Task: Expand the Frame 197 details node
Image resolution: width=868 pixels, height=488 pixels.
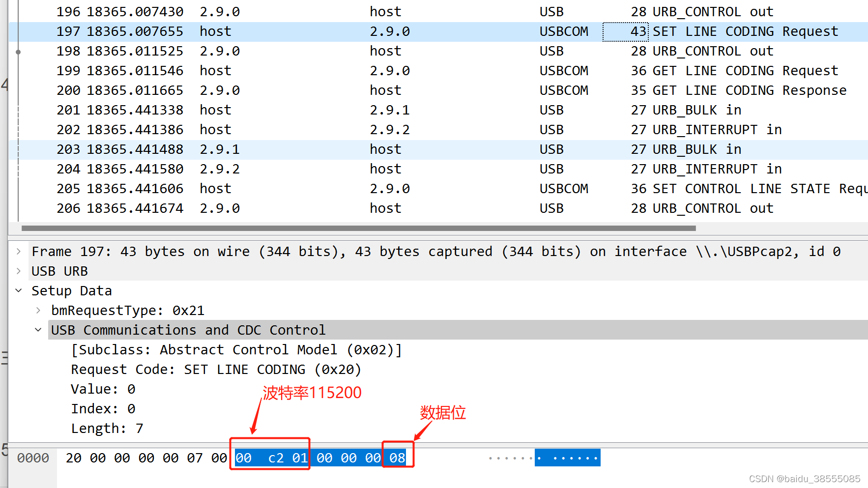Action: pyautogui.click(x=19, y=251)
